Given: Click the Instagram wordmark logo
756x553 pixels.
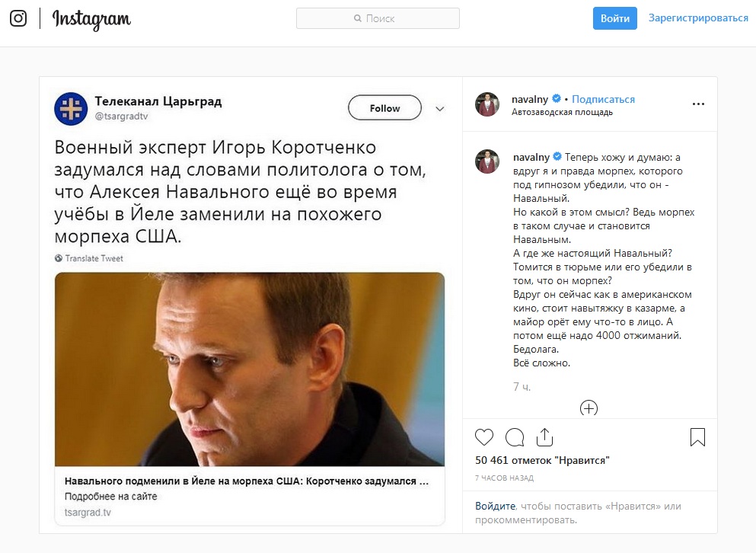Looking at the screenshot, I should [x=91, y=19].
